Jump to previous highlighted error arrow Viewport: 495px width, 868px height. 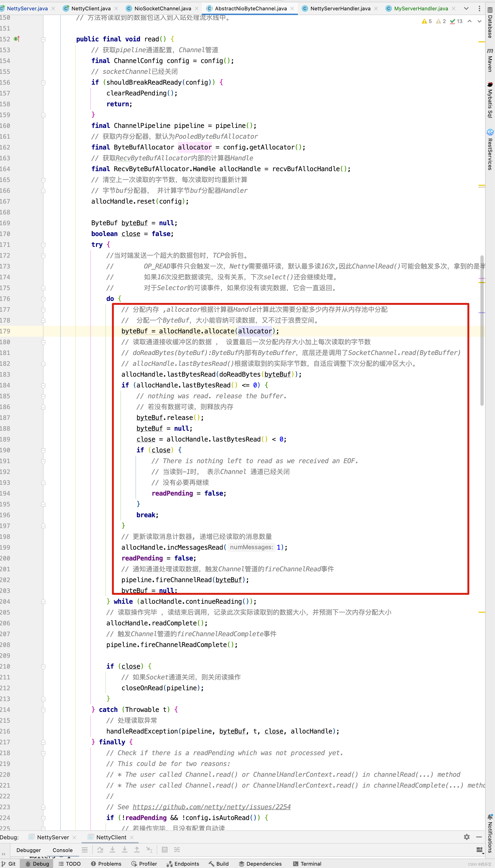click(x=470, y=21)
